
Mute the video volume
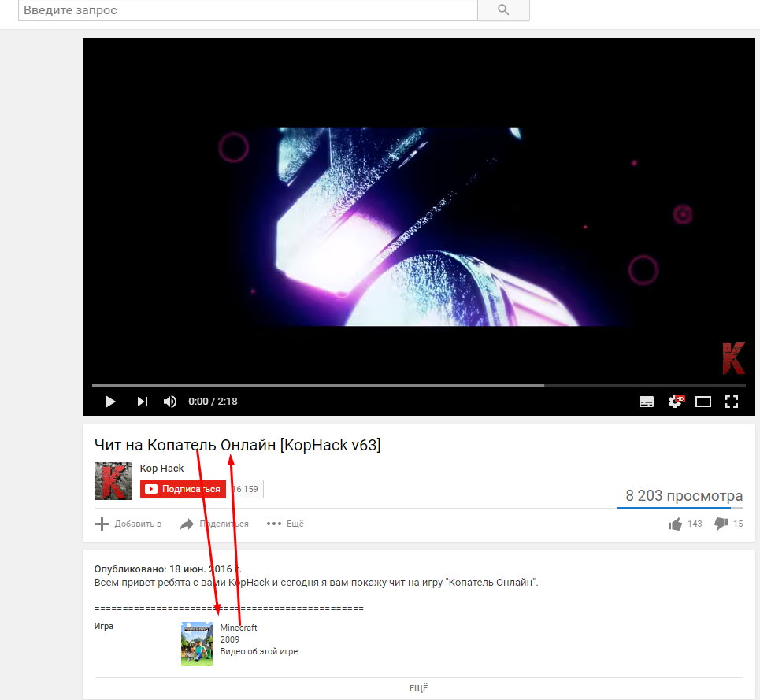[x=169, y=402]
